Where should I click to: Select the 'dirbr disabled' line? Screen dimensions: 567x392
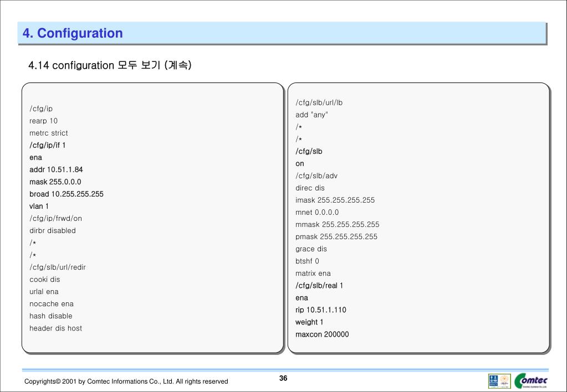pyautogui.click(x=53, y=230)
